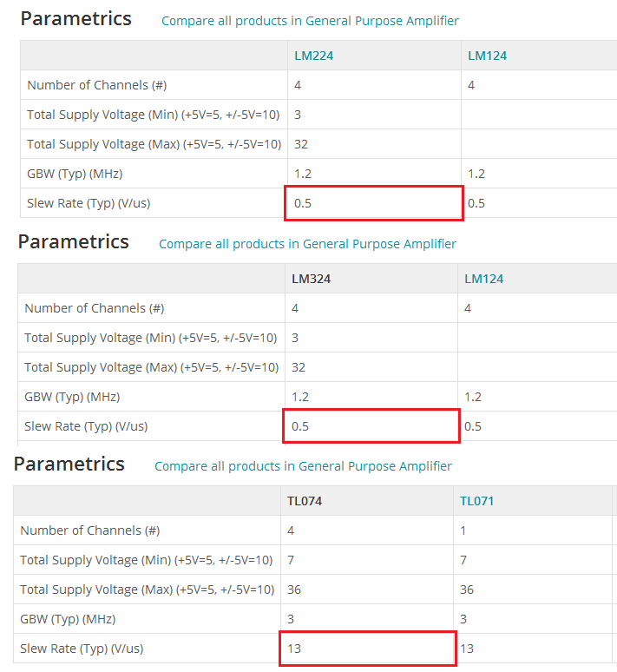This screenshot has height=672, width=617.
Task: Select LM224 min supply voltage 3
Action: coord(298,115)
